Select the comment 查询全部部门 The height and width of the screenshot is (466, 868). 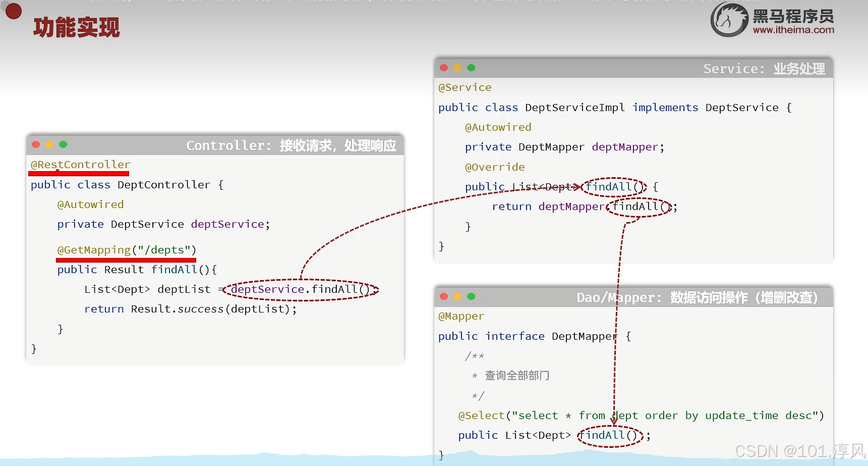(517, 376)
